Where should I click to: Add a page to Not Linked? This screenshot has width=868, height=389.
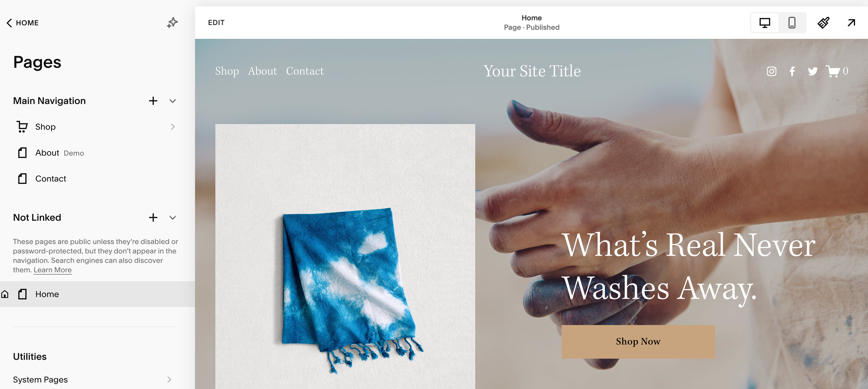[153, 217]
